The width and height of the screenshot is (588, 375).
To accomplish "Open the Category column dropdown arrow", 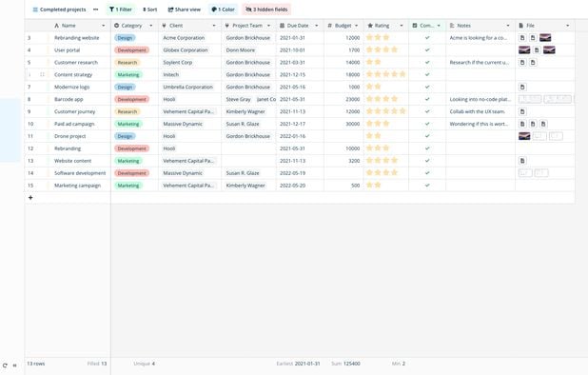I will pyautogui.click(x=151, y=26).
